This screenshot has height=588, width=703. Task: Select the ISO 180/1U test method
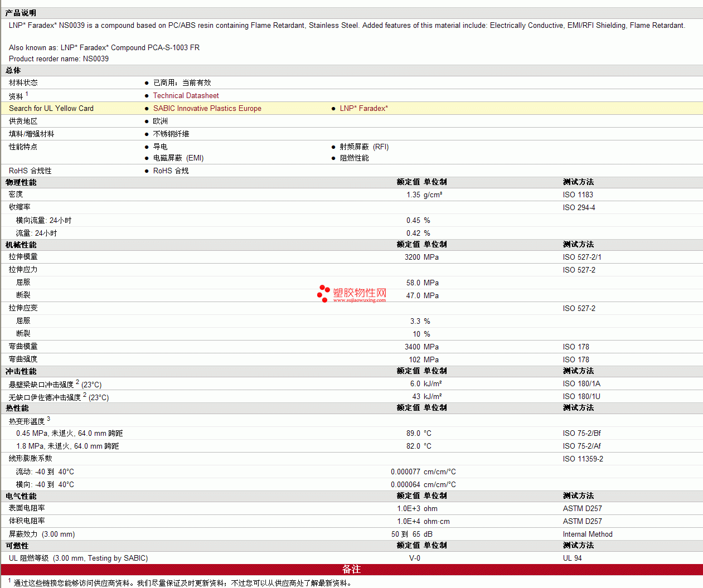coord(581,397)
